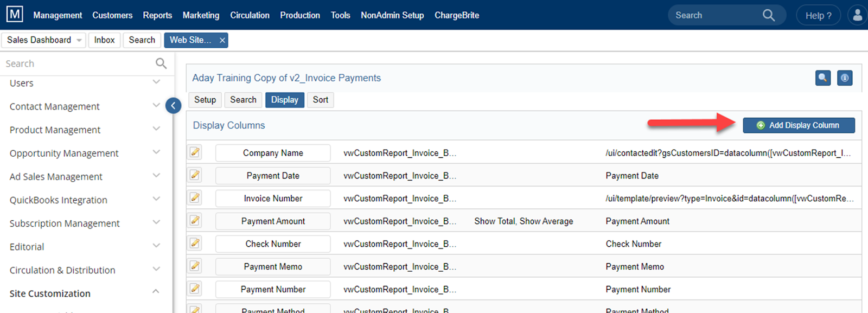Expand Subscription Management section
Screen dimensions: 868x313
156,222
